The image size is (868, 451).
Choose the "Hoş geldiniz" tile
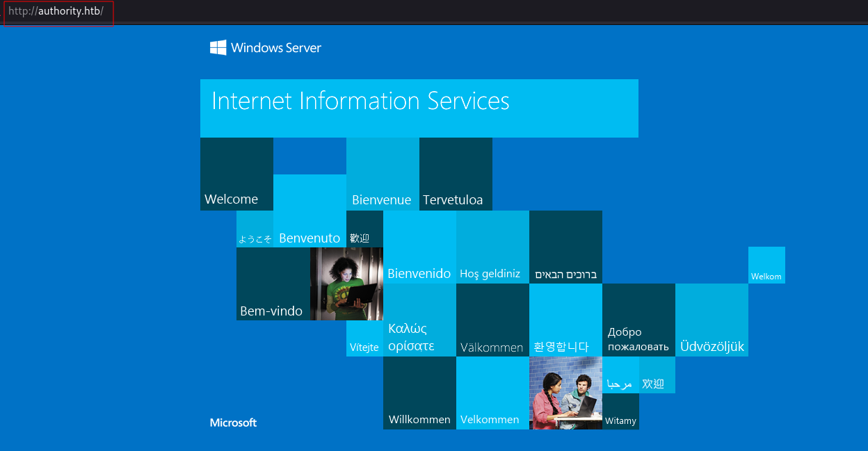tap(492, 247)
